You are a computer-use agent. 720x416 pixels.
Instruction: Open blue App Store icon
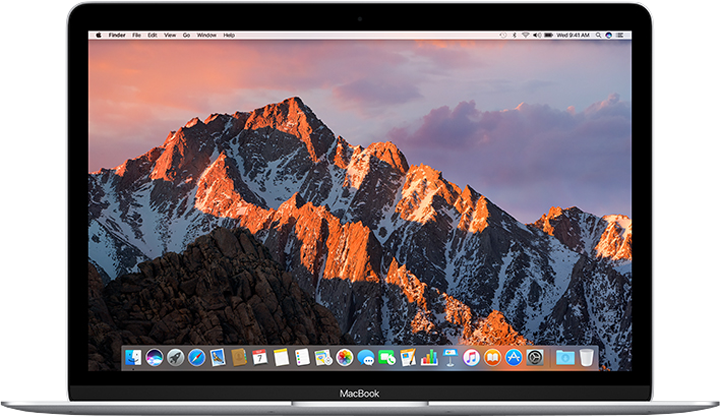coord(513,357)
